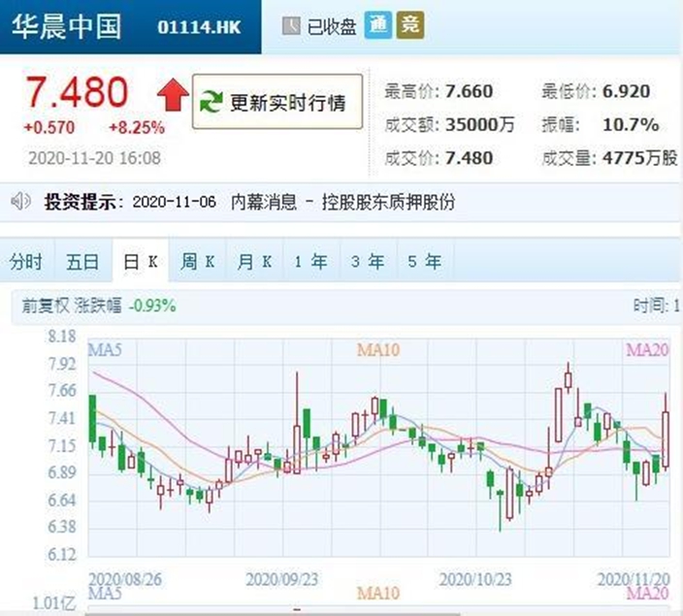Click the 振幅 value 10.7%

coord(631,124)
